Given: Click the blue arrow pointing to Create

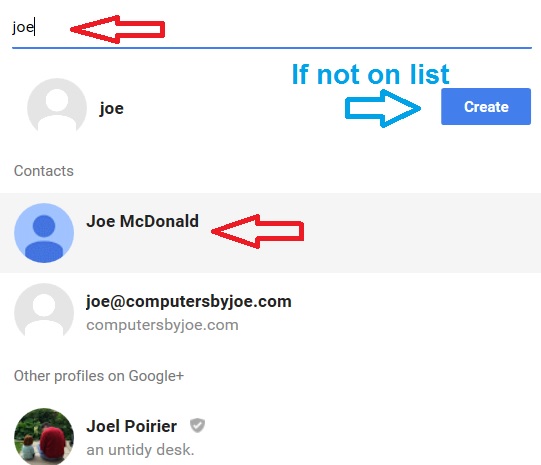Looking at the screenshot, I should tap(383, 108).
